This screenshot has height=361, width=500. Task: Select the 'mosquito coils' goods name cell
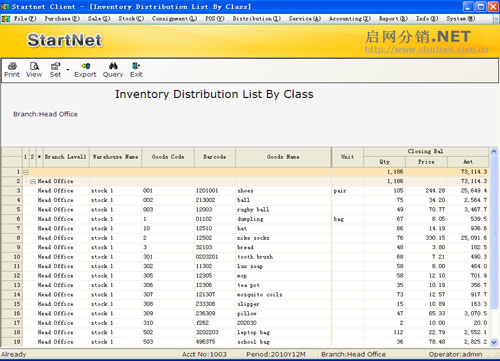tap(283, 295)
